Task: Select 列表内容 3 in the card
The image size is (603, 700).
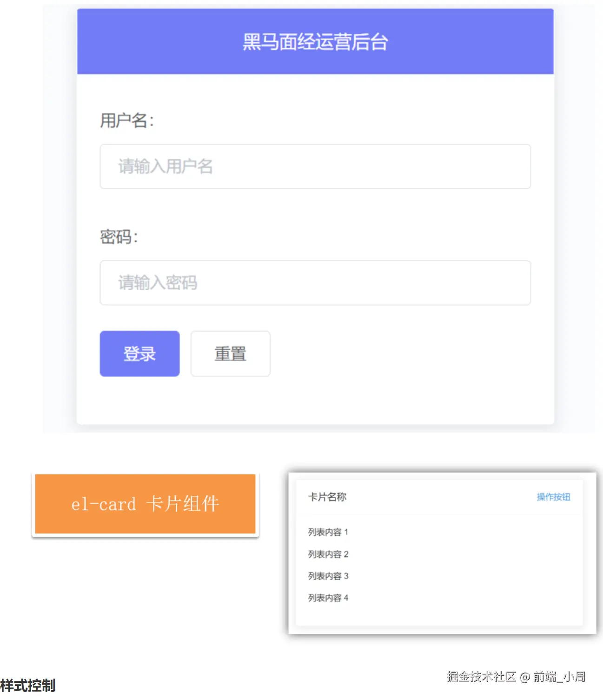Action: tap(328, 576)
